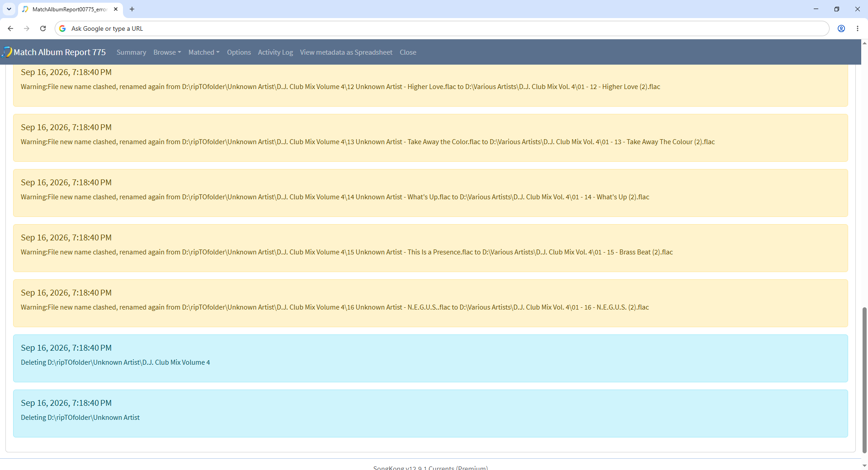Image resolution: width=868 pixels, height=470 pixels.
Task: Open the Chrome profile icon
Action: point(841,28)
